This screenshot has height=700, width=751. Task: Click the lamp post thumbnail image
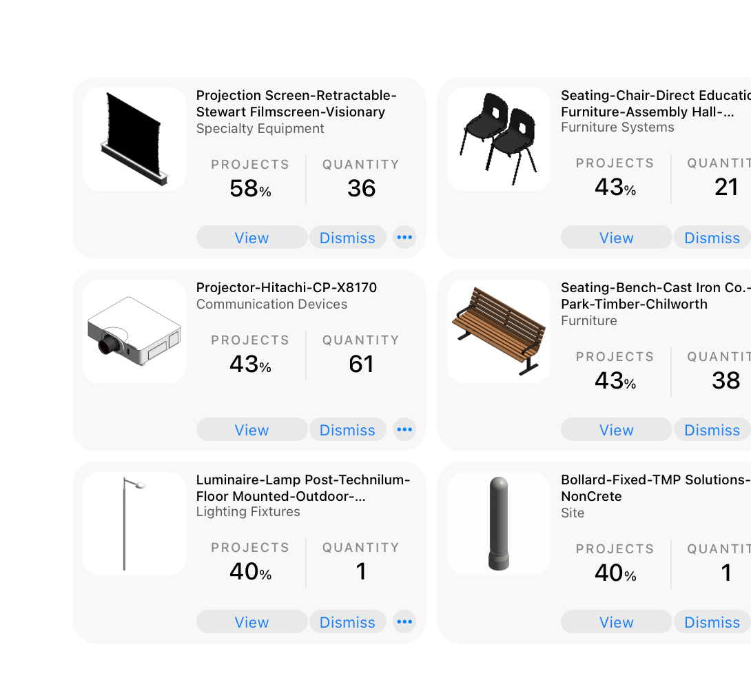134,524
